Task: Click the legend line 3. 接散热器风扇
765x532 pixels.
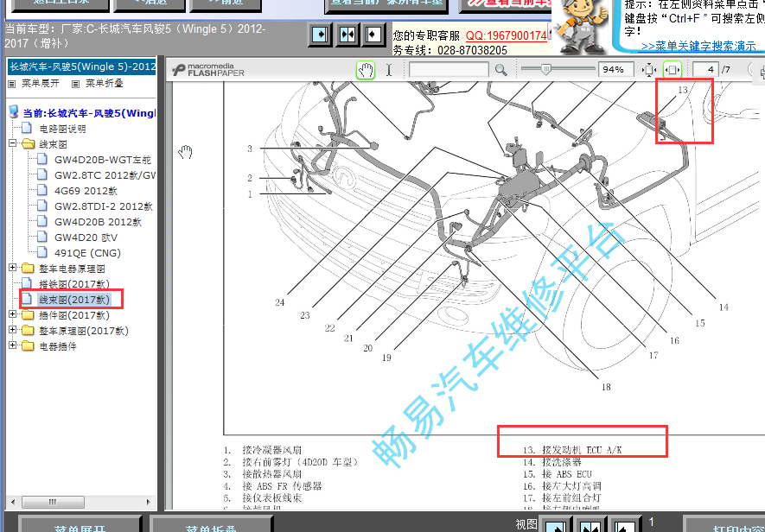Action: (x=263, y=474)
